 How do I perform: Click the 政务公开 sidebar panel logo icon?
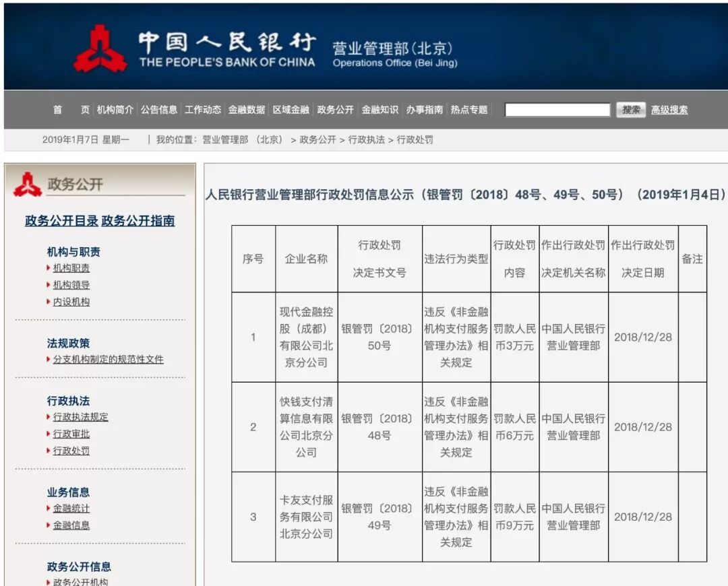pos(28,183)
